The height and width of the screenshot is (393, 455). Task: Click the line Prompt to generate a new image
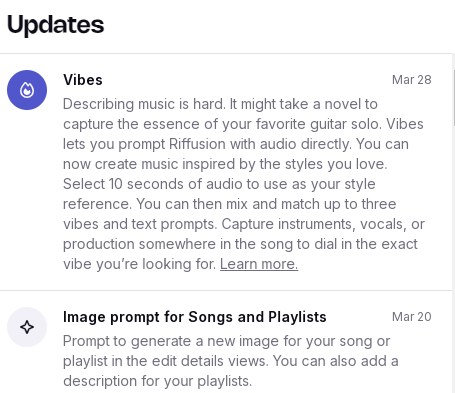[227, 341]
